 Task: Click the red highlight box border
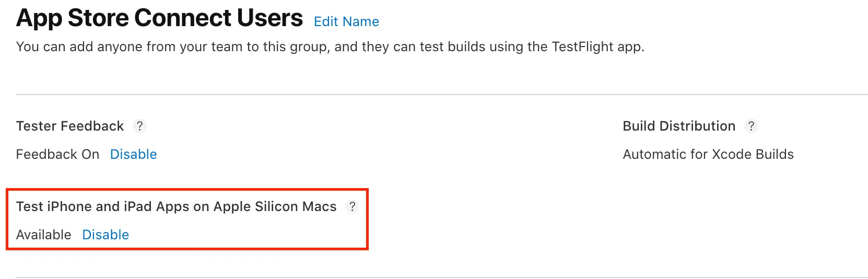pyautogui.click(x=368, y=219)
